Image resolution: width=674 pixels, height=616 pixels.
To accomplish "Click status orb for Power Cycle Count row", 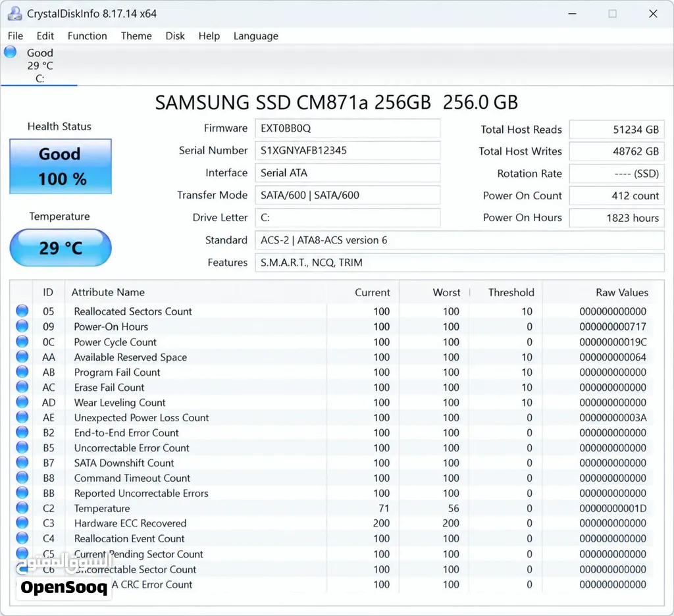I will tap(22, 342).
